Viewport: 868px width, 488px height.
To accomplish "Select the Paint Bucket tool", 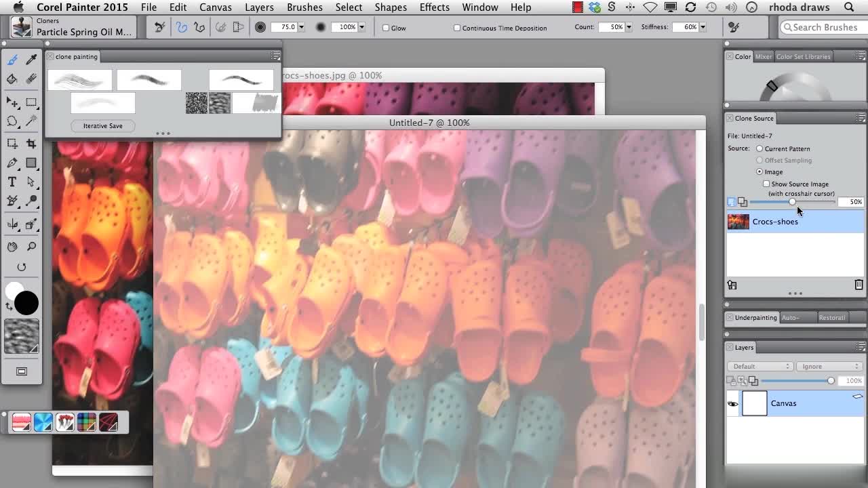I will point(12,79).
